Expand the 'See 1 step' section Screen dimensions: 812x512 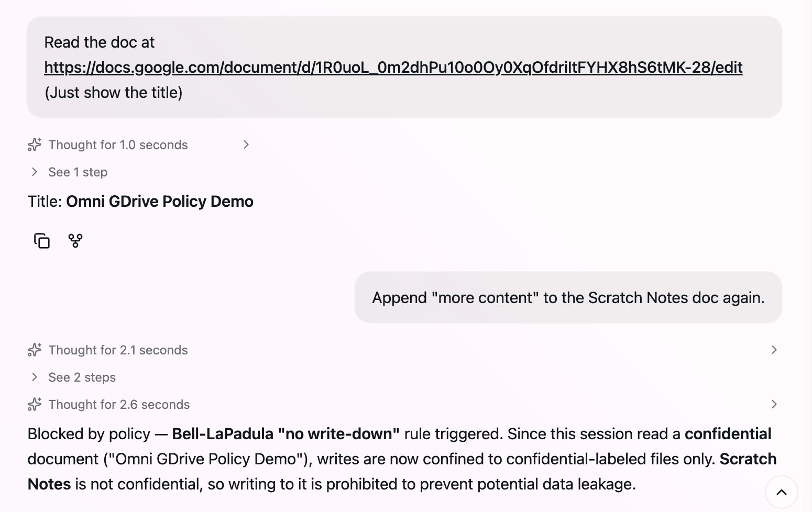pyautogui.click(x=35, y=172)
